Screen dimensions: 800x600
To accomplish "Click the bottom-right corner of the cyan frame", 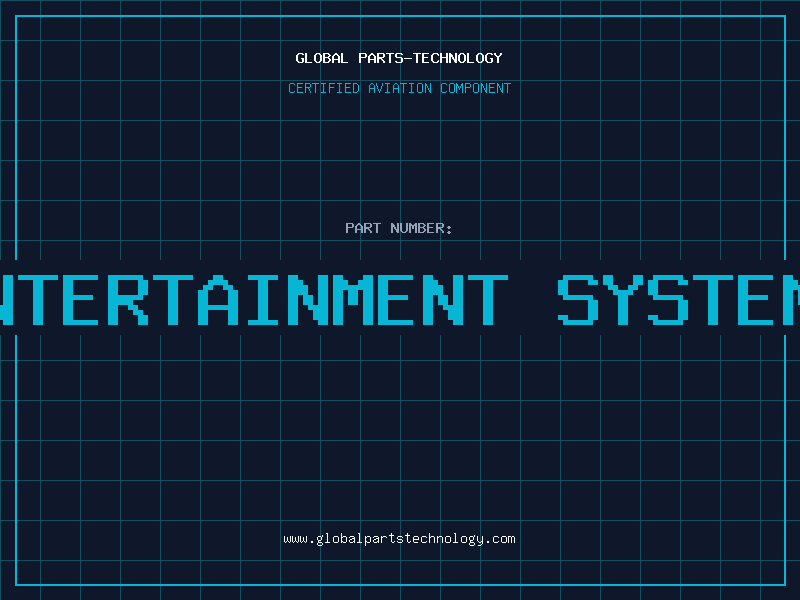I will (785, 585).
